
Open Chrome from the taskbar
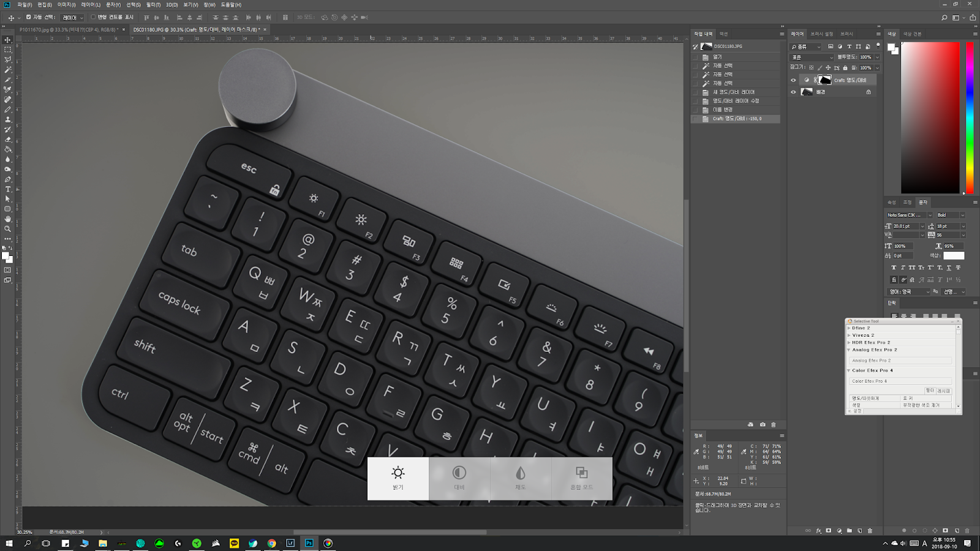coord(271,543)
